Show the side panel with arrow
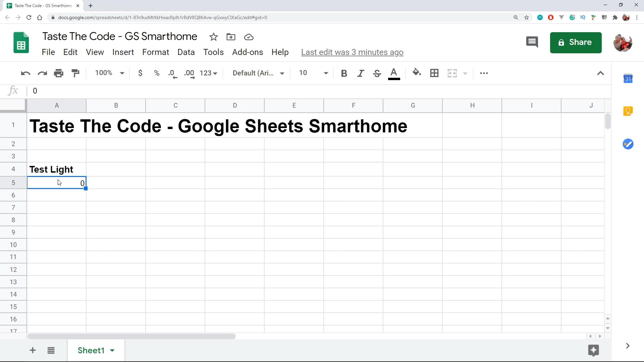The width and height of the screenshot is (644, 362). tap(628, 346)
